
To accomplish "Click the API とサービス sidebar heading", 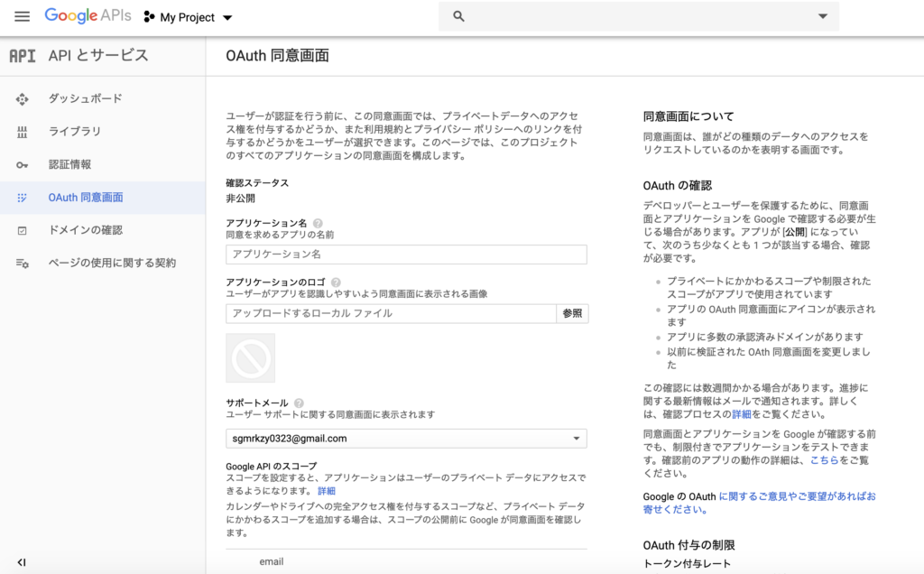I will point(98,55).
